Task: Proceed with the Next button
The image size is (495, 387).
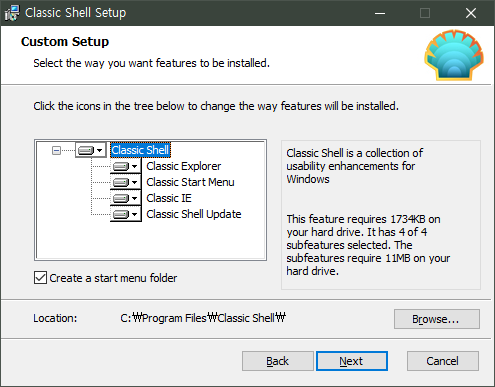Action: pos(352,361)
